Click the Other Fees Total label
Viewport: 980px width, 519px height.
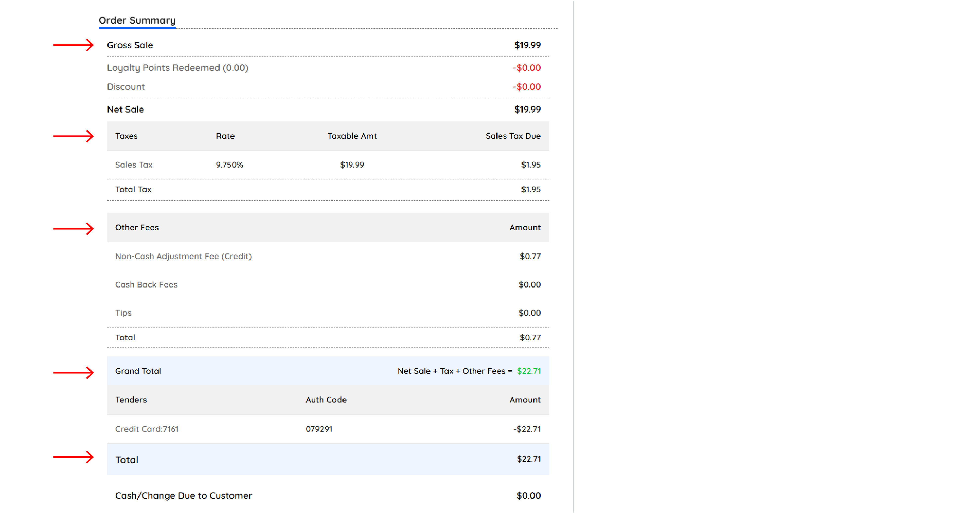(125, 338)
